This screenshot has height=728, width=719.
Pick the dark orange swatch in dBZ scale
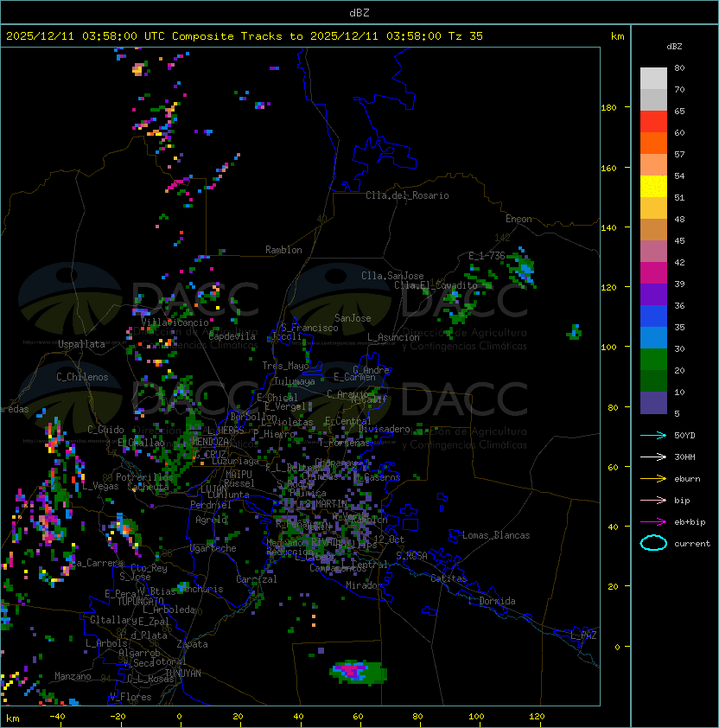[x=653, y=143]
